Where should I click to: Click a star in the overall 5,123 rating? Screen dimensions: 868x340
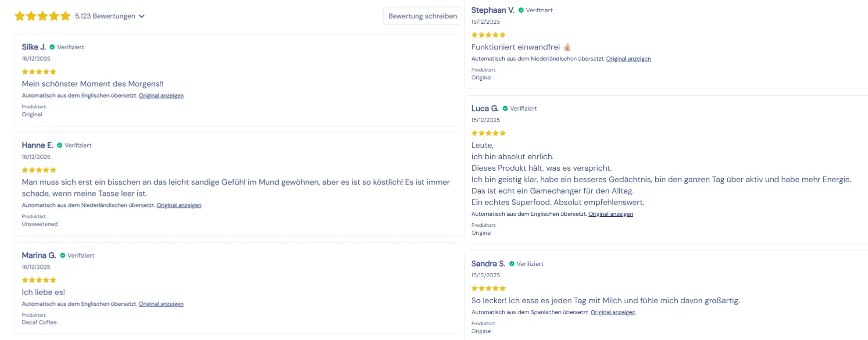[x=43, y=16]
